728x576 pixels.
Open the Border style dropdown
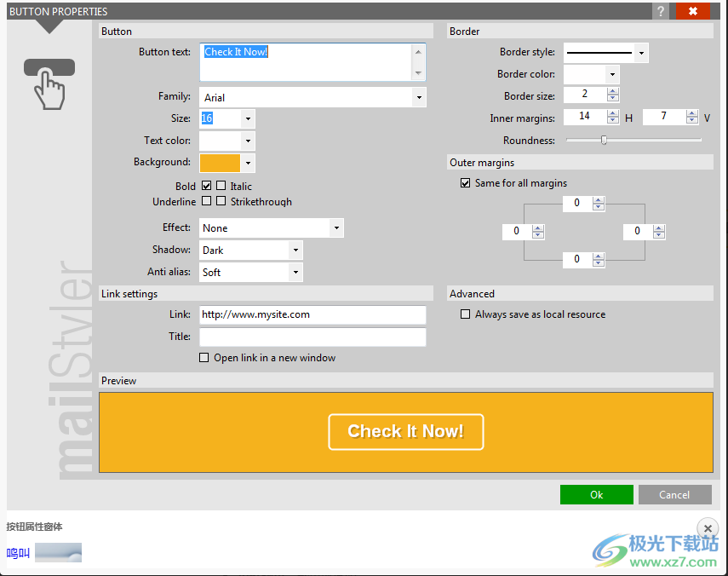(641, 52)
